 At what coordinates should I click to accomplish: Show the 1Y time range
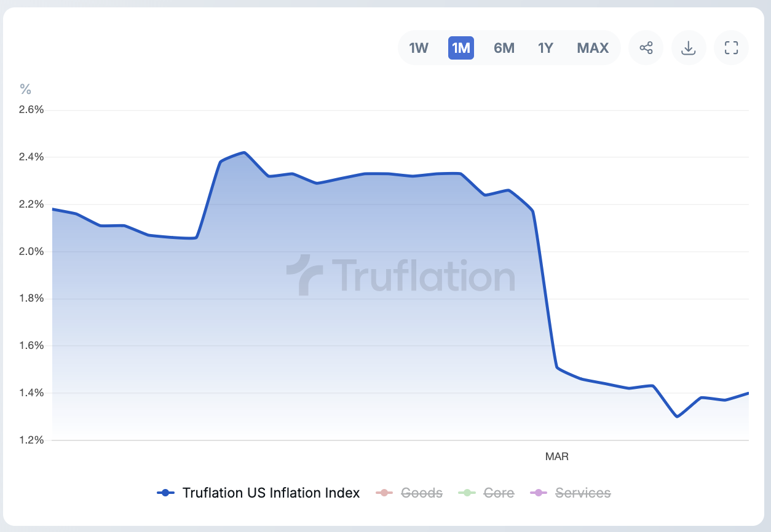pyautogui.click(x=546, y=48)
